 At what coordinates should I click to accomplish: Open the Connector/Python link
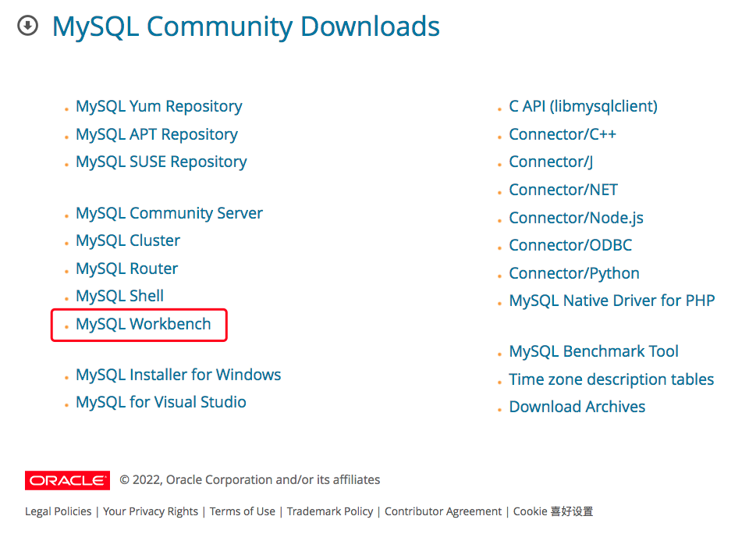574,273
